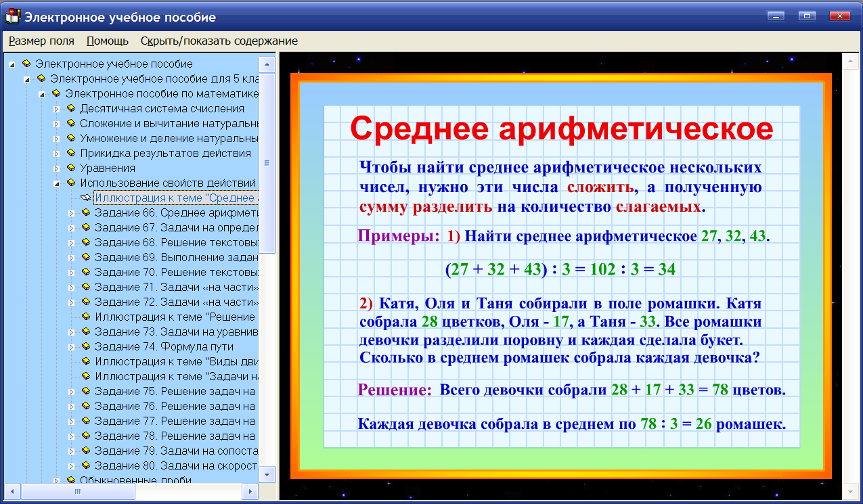863x504 pixels.
Task: Collapse the "Использование свойств действий" node
Action: [x=57, y=183]
